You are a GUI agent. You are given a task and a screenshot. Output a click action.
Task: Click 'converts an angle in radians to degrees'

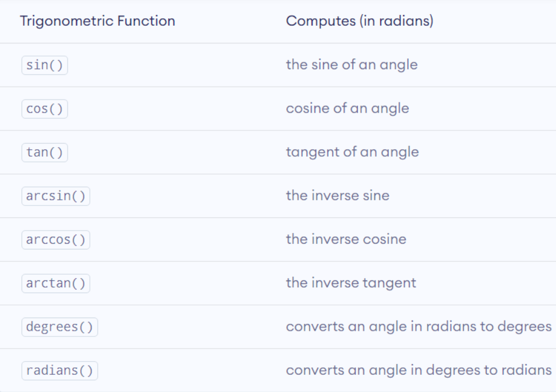(x=419, y=326)
